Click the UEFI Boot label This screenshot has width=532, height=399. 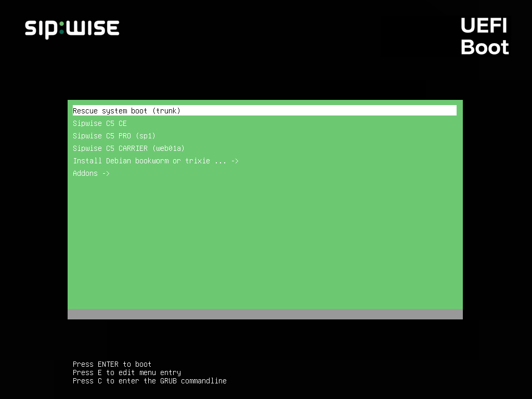pyautogui.click(x=485, y=36)
